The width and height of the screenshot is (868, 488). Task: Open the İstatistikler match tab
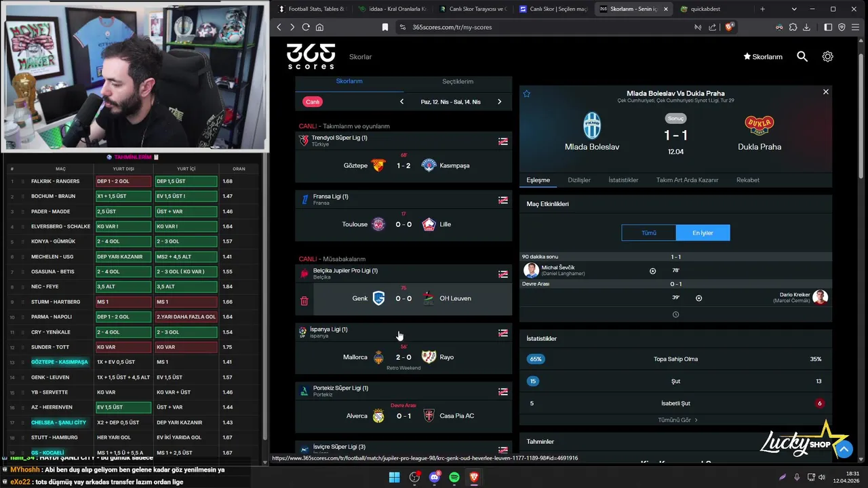(x=623, y=180)
